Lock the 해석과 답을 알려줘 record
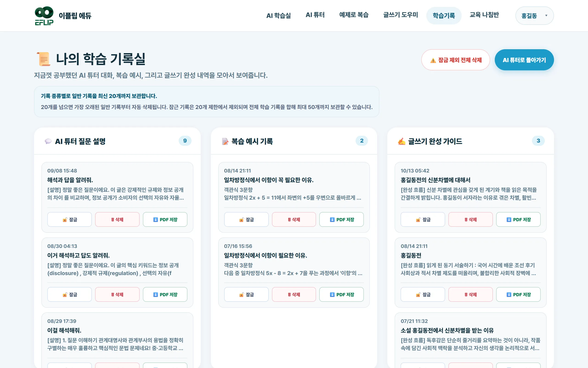Image resolution: width=588 pixels, height=368 pixels. pyautogui.click(x=70, y=219)
